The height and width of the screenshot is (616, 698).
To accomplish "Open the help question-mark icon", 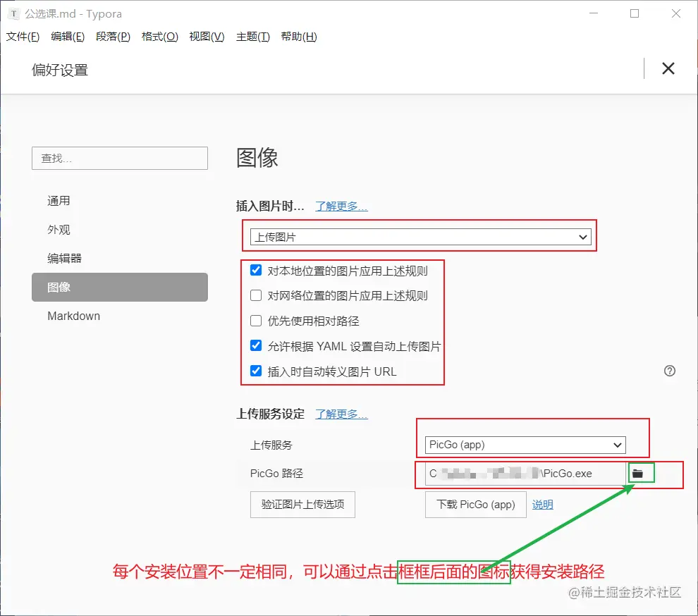I will [670, 371].
